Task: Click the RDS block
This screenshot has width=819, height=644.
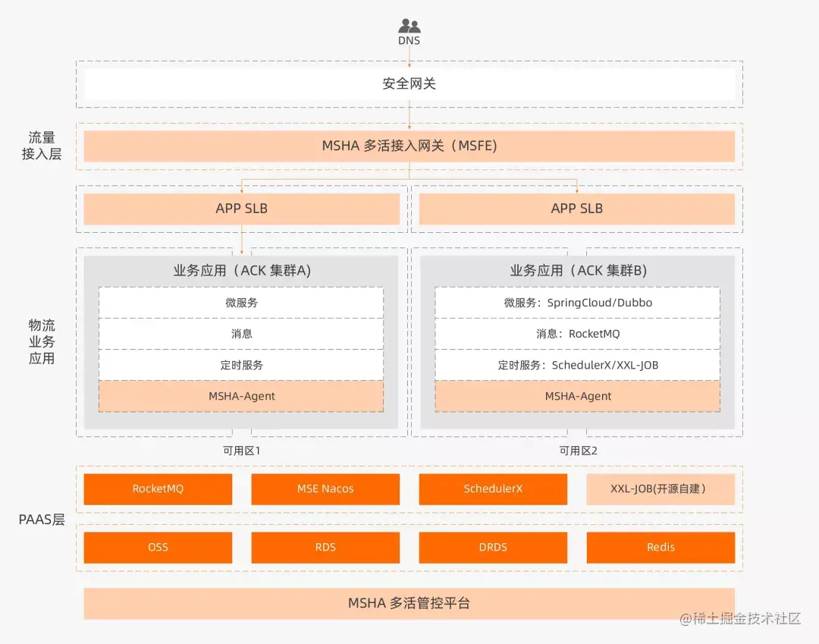Action: point(325,548)
